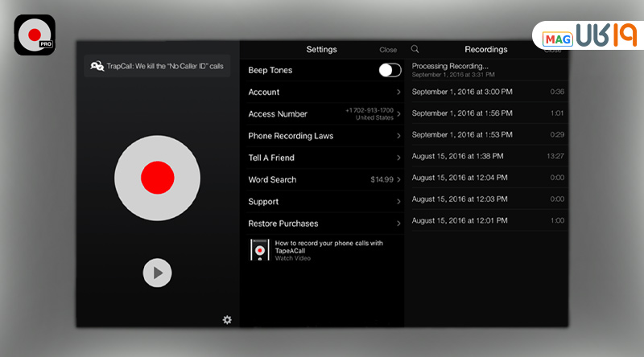The width and height of the screenshot is (644, 357).
Task: Close the Settings panel
Action: [388, 50]
